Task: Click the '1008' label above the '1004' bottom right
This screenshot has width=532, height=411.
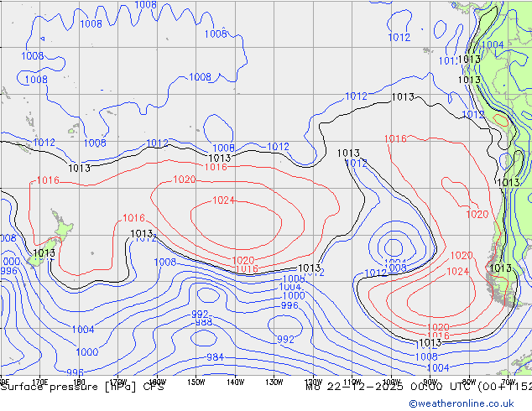Action: [x=426, y=356]
